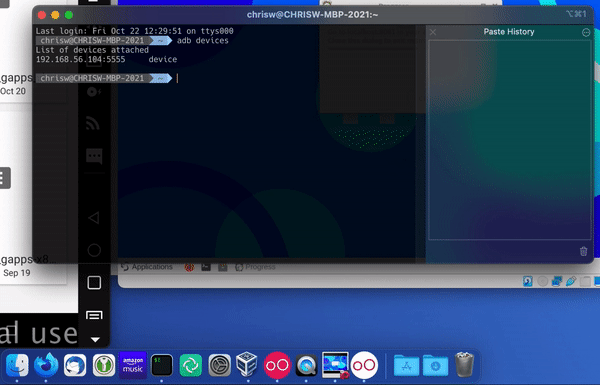Open the Trash from the Dock

(464, 365)
